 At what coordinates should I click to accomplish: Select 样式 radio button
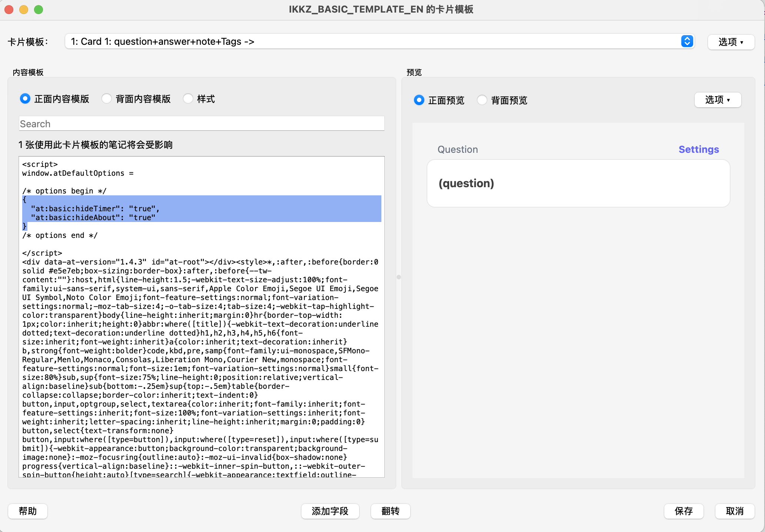tap(188, 99)
